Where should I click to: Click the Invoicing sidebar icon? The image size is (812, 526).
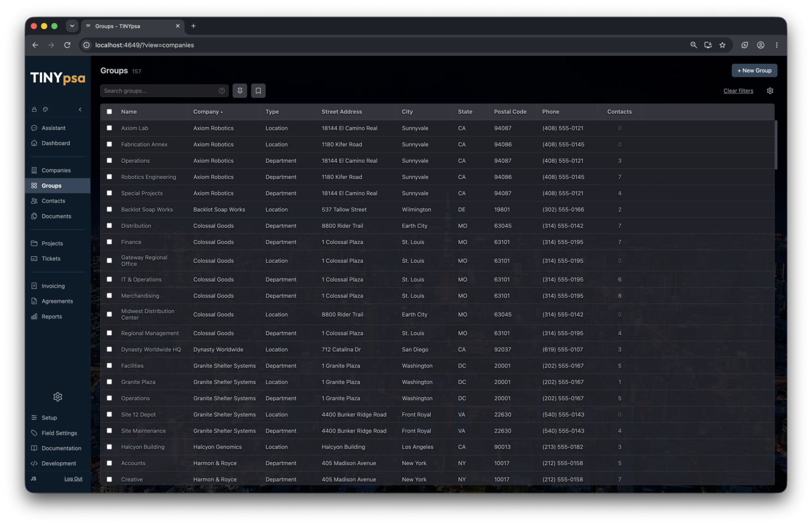tap(34, 286)
